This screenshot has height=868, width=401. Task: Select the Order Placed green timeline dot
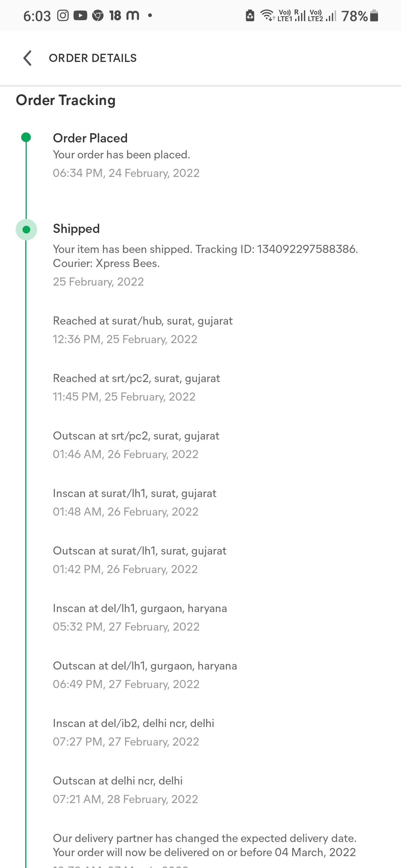pyautogui.click(x=26, y=137)
